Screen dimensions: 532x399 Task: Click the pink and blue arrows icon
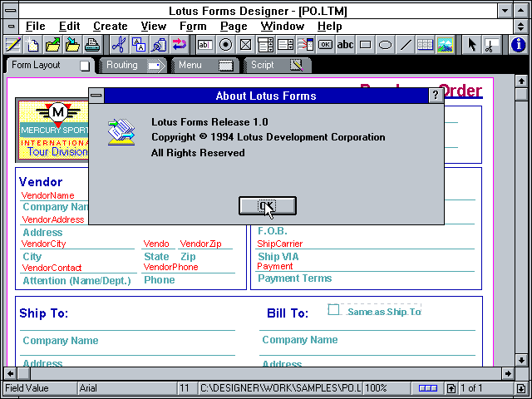coord(179,45)
